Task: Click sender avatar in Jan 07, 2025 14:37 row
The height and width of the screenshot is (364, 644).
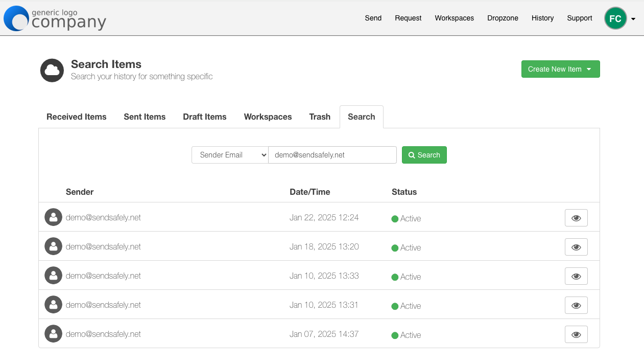Action: (x=53, y=334)
